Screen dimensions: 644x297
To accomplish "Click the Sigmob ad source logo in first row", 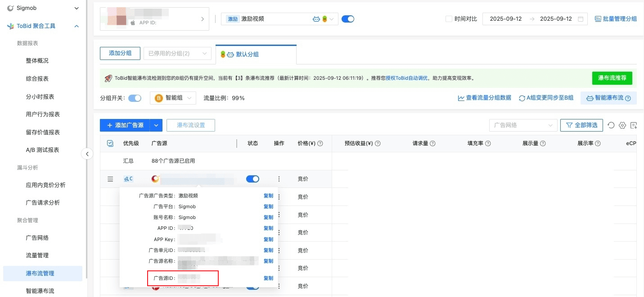I will (155, 179).
